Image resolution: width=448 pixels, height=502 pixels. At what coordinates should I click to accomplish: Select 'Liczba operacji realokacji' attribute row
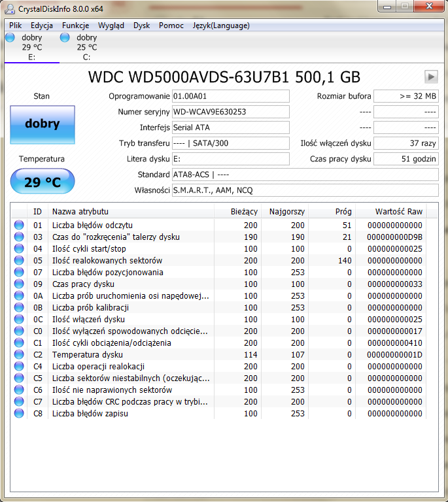tap(218, 366)
